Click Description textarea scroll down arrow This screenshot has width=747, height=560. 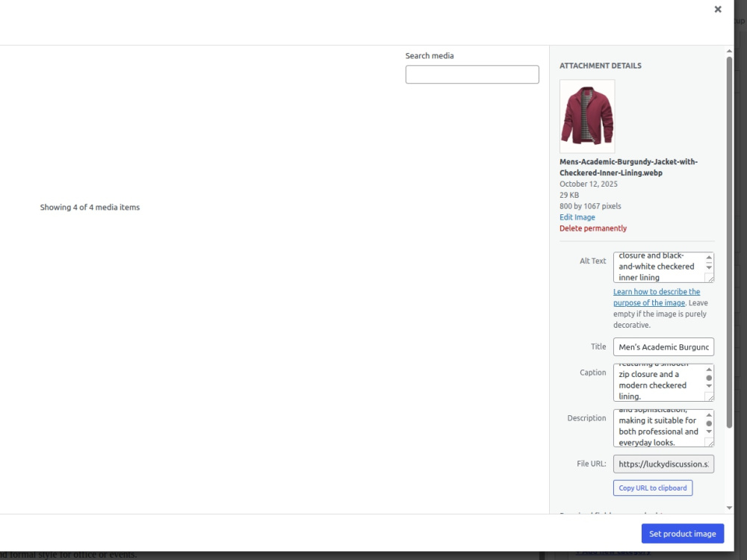(709, 432)
